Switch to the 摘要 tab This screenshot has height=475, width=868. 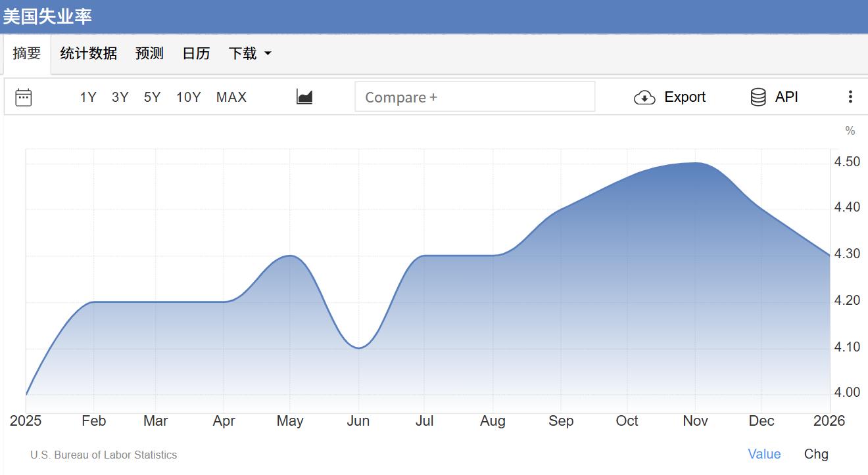(27, 54)
